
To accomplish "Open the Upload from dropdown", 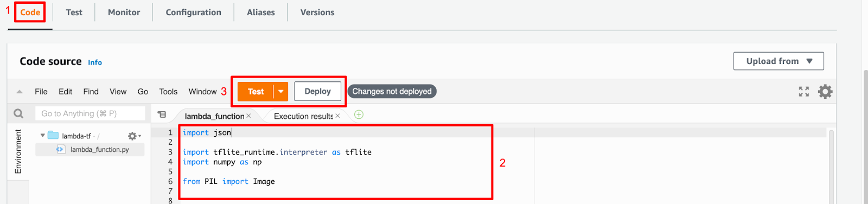I will [778, 61].
